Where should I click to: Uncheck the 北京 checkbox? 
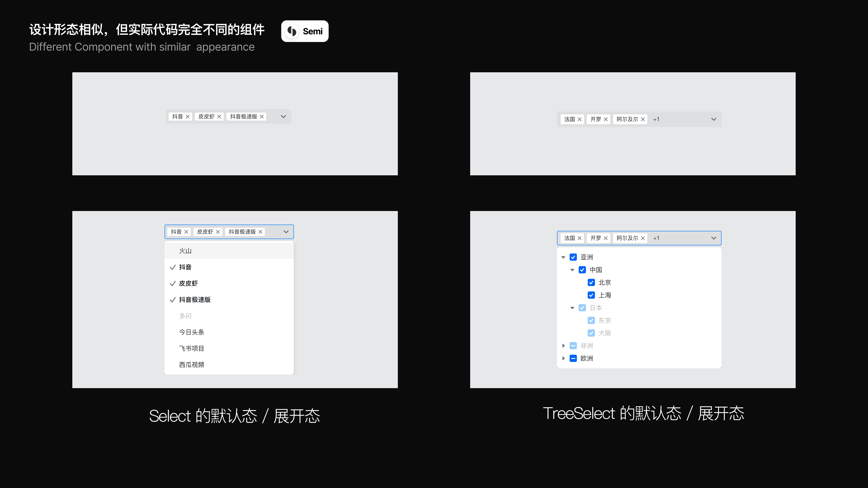591,283
